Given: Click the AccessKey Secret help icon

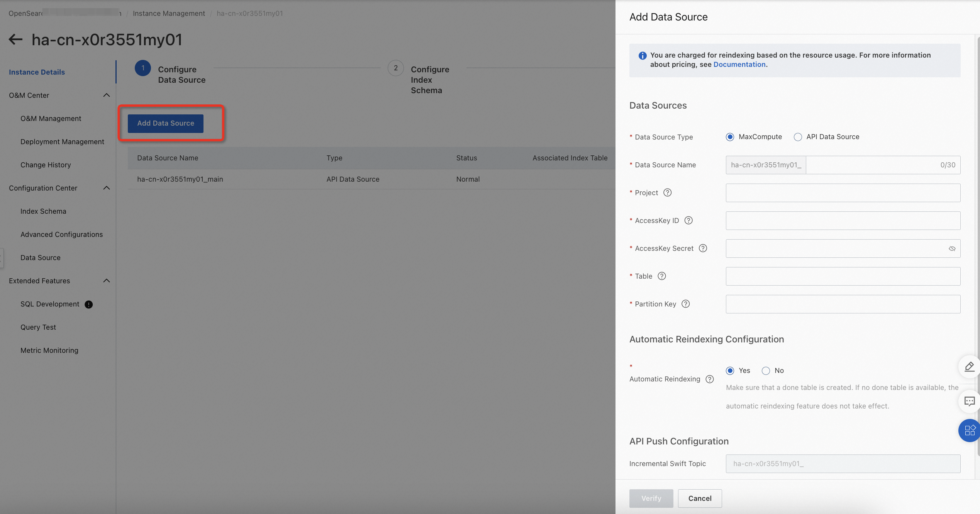Looking at the screenshot, I should pyautogui.click(x=703, y=248).
